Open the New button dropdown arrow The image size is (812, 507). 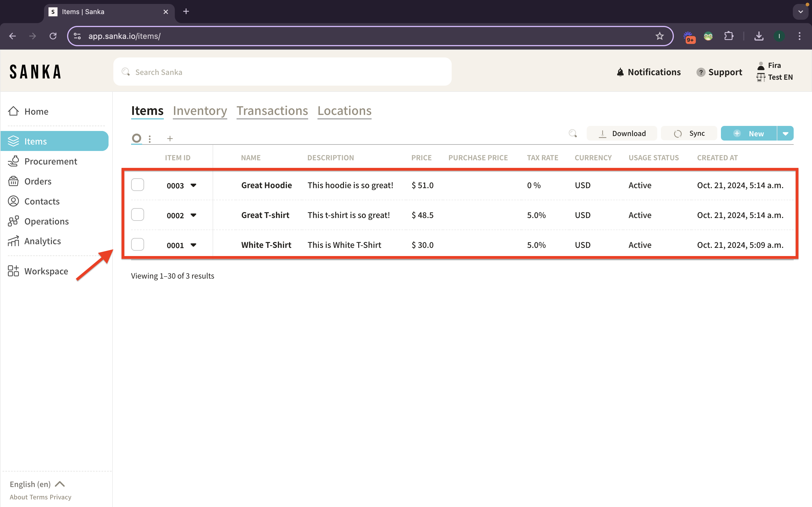coord(785,134)
